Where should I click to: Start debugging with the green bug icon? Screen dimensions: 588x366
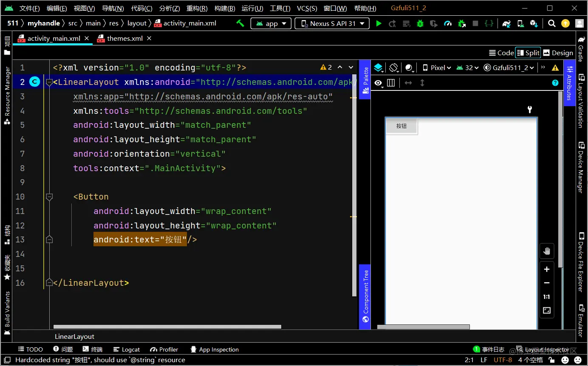[x=420, y=23]
